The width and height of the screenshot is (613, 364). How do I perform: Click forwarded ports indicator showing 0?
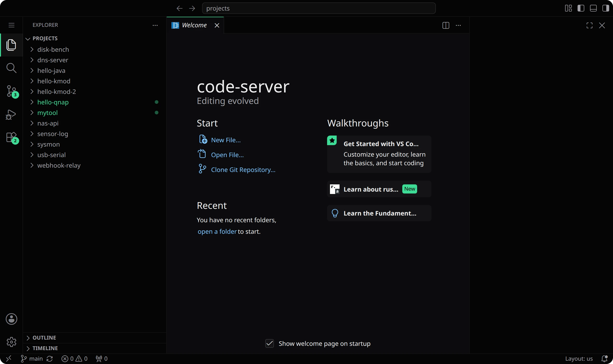pyautogui.click(x=102, y=358)
